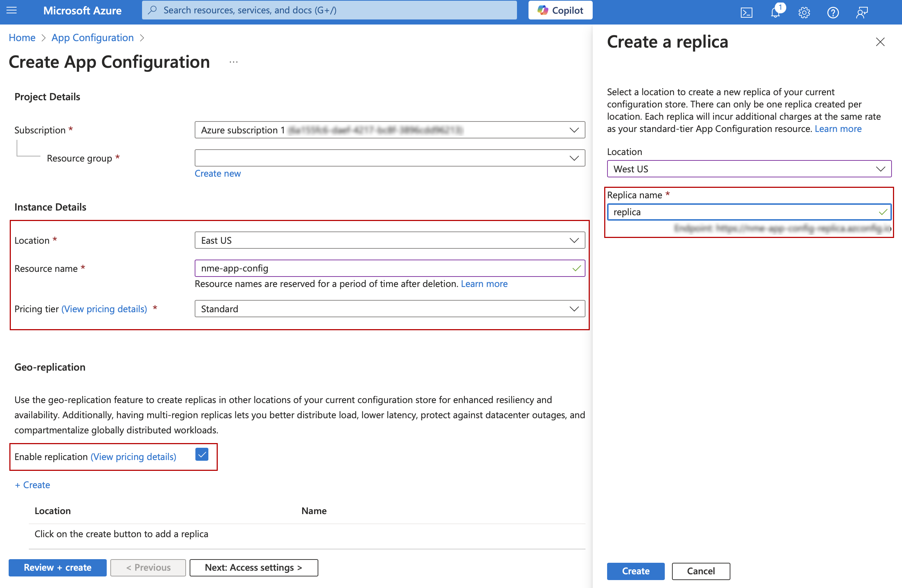Open Learn more about resource names
This screenshot has width=902, height=588.
point(484,284)
